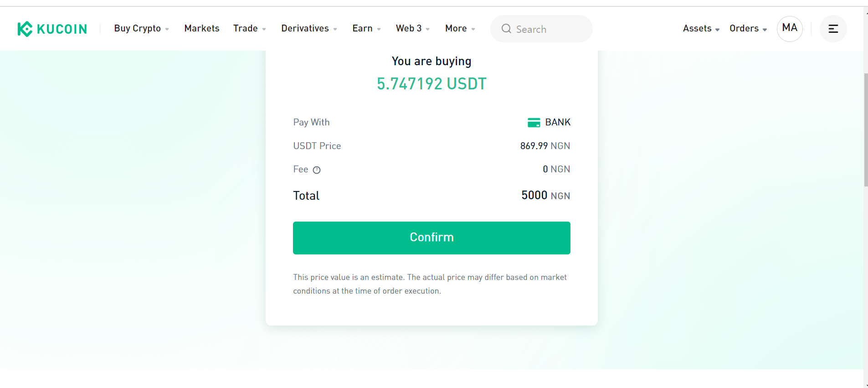Open the Orders dropdown
The image size is (868, 388).
pos(748,28)
